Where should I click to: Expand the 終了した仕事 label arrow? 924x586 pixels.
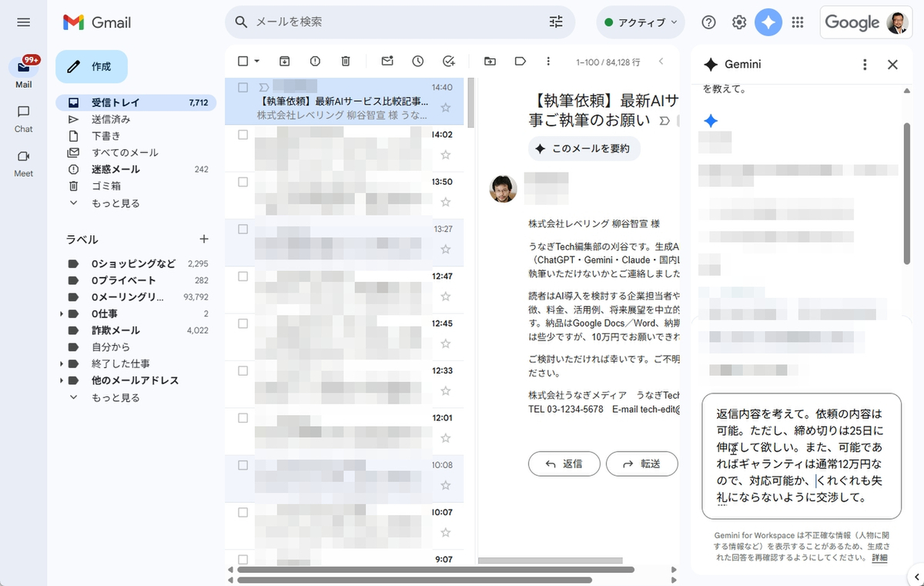click(x=62, y=364)
